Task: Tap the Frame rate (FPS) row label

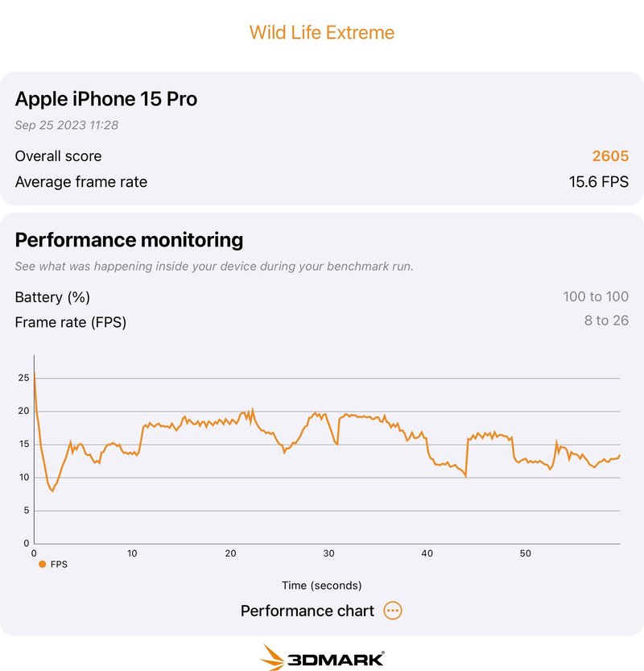Action: [71, 322]
